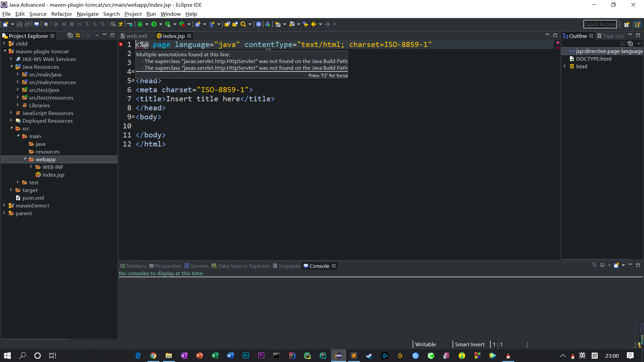The image size is (644, 362).
Task: Click the Back navigation arrow icon
Action: (x=314, y=24)
